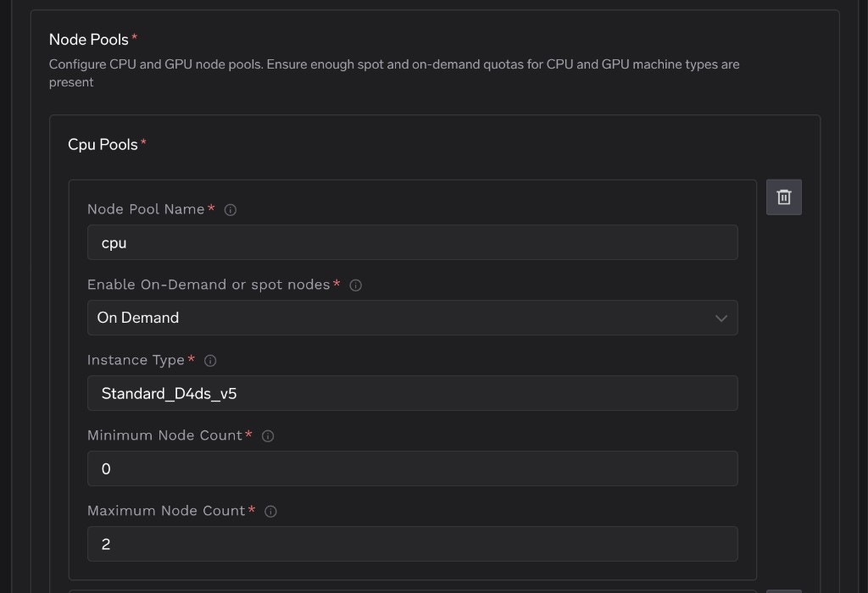Viewport: 868px width, 593px height.
Task: Click the Instance Type info icon
Action: (x=209, y=360)
